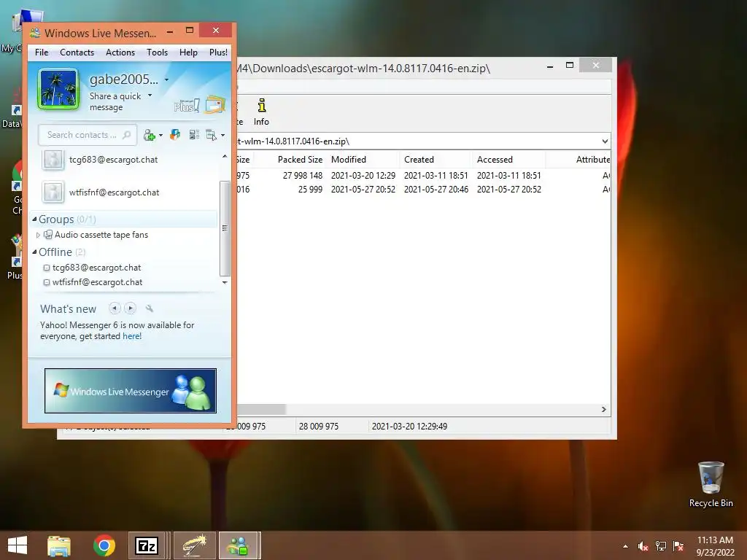This screenshot has width=747, height=560.
Task: Select the row with packed size 25 999
Action: (x=423, y=189)
